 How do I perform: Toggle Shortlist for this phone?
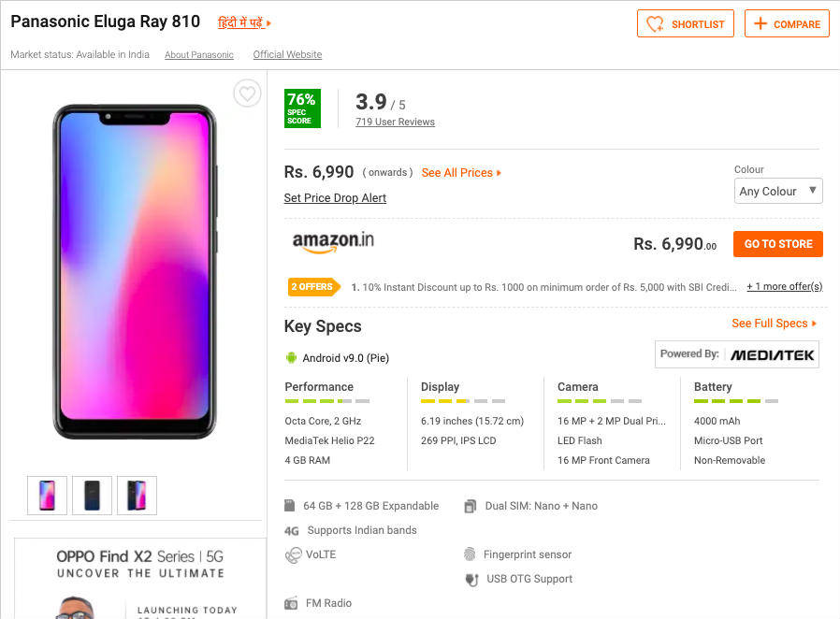686,24
